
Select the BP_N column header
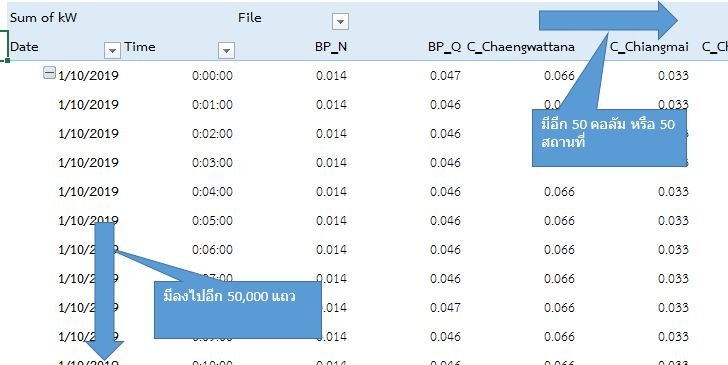click(x=331, y=47)
